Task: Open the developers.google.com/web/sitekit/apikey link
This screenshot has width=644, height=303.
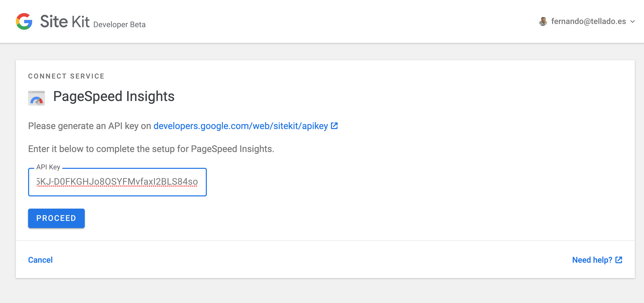Action: pyautogui.click(x=241, y=126)
